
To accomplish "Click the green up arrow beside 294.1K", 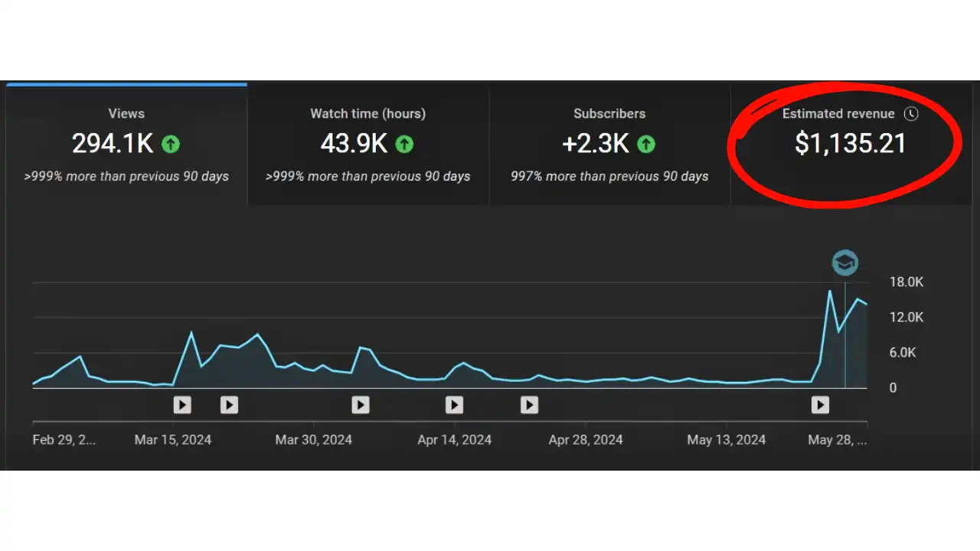I will coord(171,144).
